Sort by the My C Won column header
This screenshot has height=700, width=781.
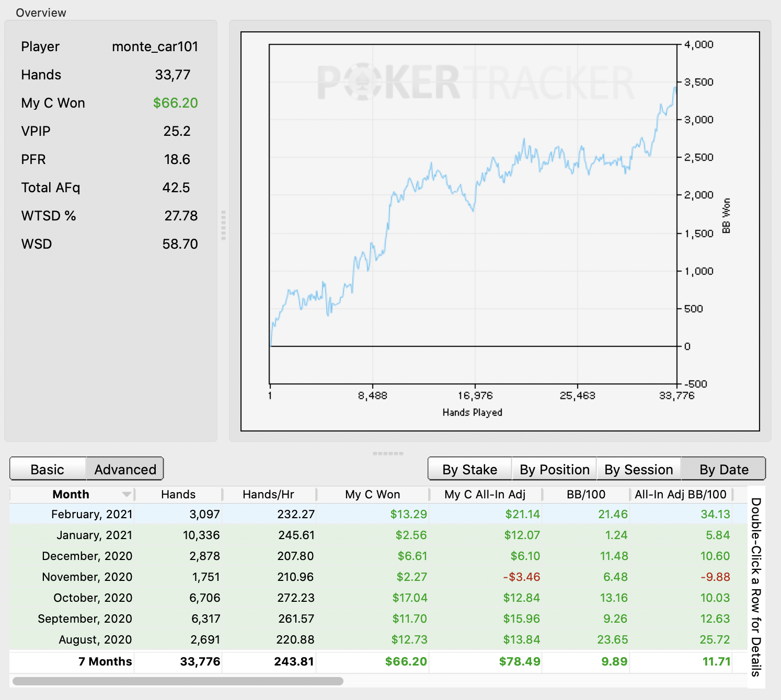373,494
